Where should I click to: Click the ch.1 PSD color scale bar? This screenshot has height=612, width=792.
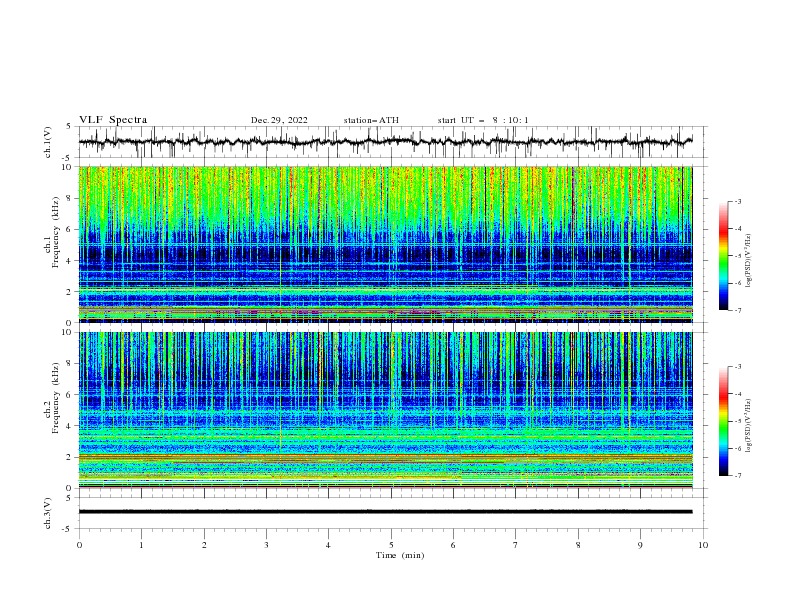click(x=723, y=256)
